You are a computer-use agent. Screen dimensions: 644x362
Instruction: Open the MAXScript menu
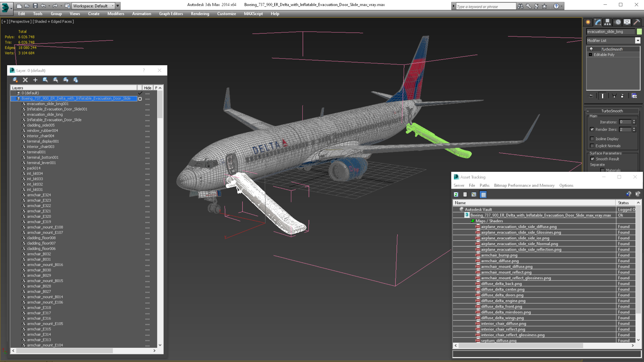click(253, 14)
